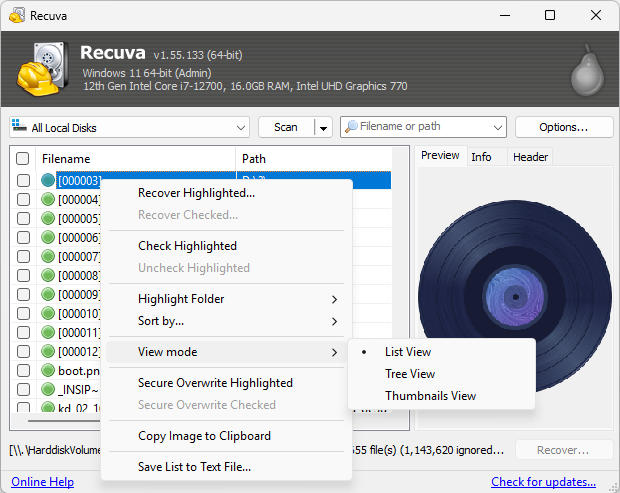Screen dimensions: 620x493
Task: Click the horizontal scrollbar under file list
Action: [63, 421]
